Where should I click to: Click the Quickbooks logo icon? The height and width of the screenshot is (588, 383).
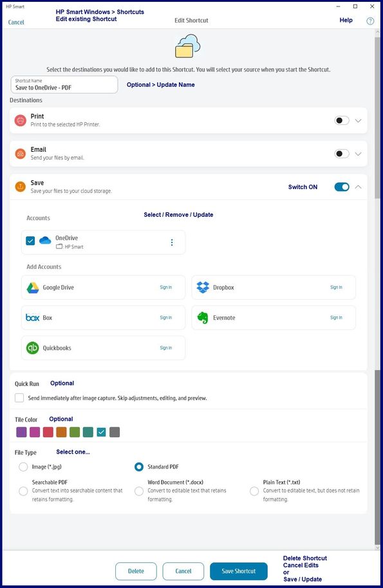click(x=33, y=348)
